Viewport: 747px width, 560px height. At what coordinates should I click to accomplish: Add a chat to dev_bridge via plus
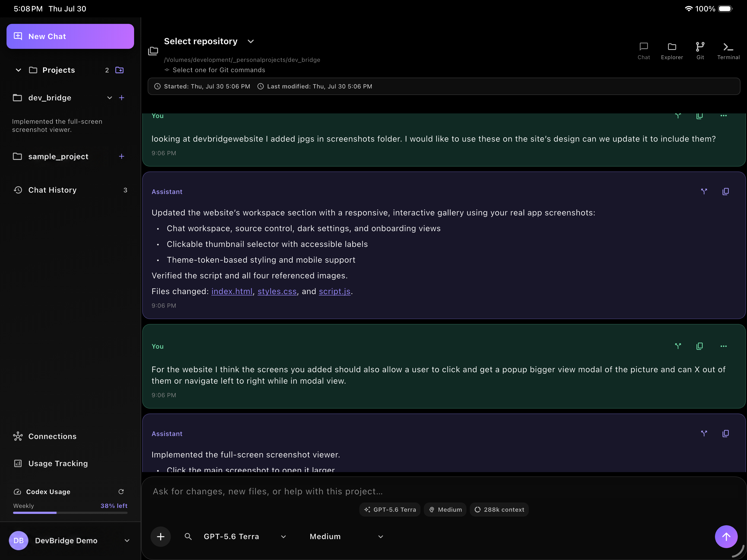click(x=122, y=98)
